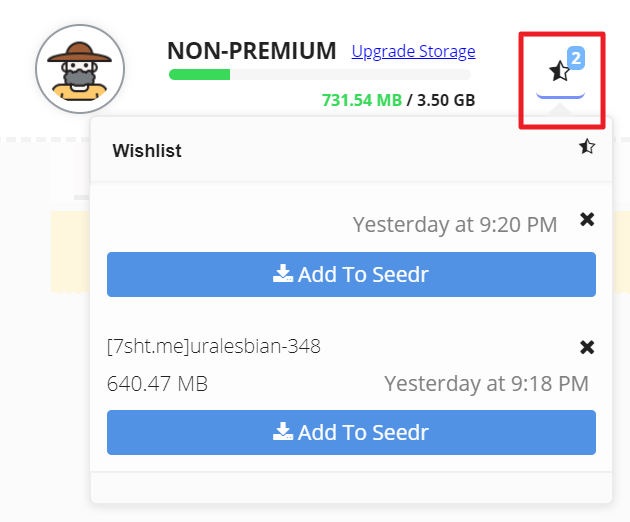Click the Yesterday at 9:18 PM timestamp

(486, 383)
